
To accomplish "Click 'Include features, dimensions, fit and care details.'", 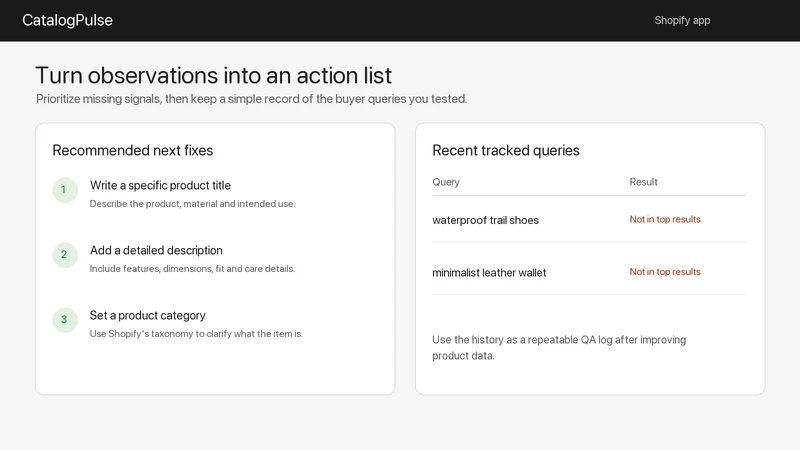I will [192, 268].
